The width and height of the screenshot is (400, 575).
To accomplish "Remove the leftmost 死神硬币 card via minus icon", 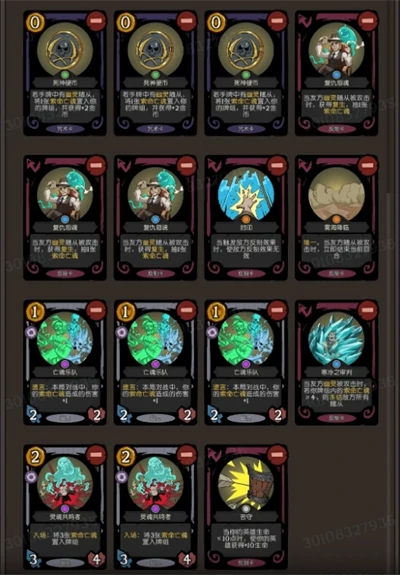I will click(x=96, y=21).
